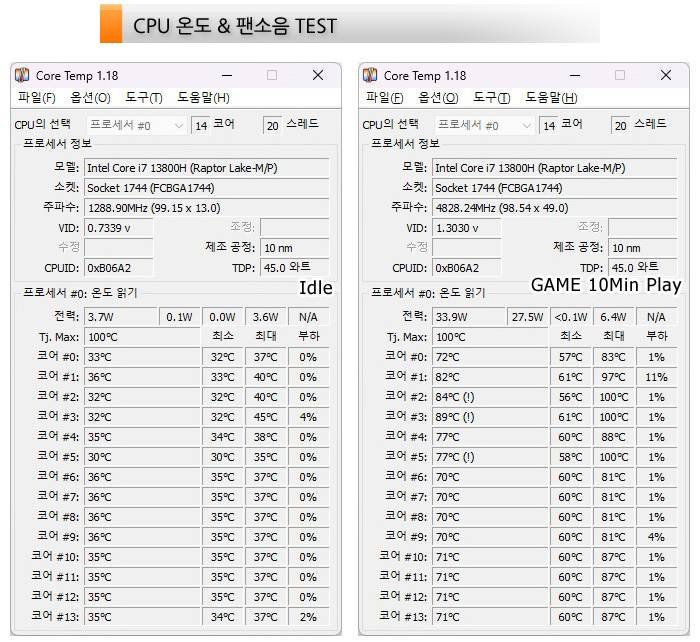Open 파일(F) menu in the Idle window
This screenshot has width=700, height=642.
37,97
